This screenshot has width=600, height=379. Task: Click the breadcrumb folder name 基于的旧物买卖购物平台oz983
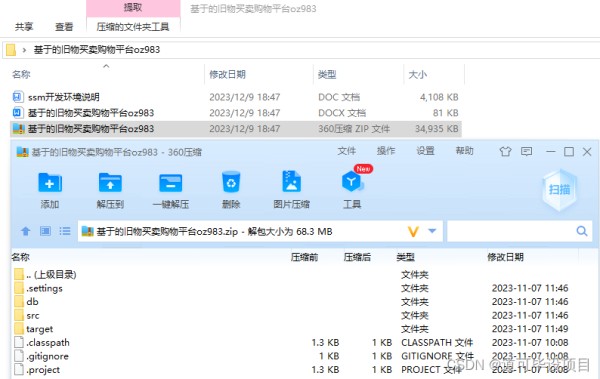click(x=97, y=50)
